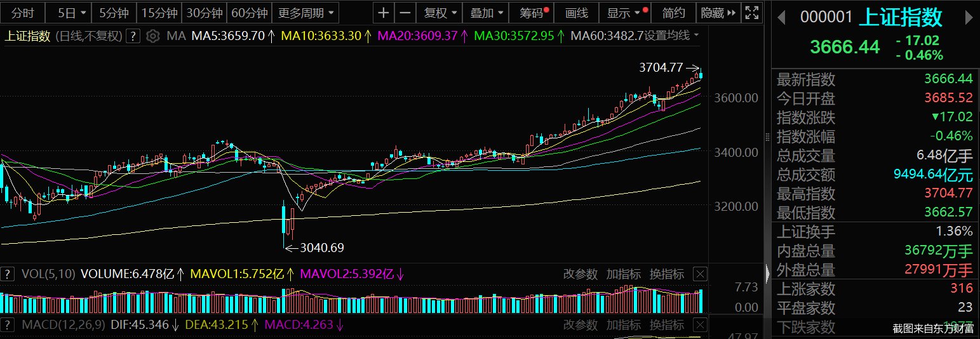Viewport: 980px width, 339px height.
Task: Click MACD(12,26,9) indicator label
Action: (x=65, y=325)
